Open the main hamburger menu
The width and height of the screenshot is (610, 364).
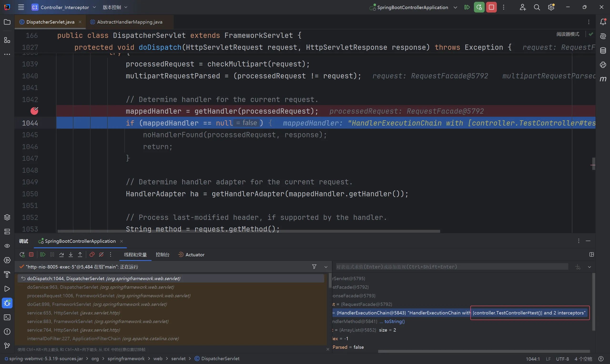pyautogui.click(x=21, y=7)
